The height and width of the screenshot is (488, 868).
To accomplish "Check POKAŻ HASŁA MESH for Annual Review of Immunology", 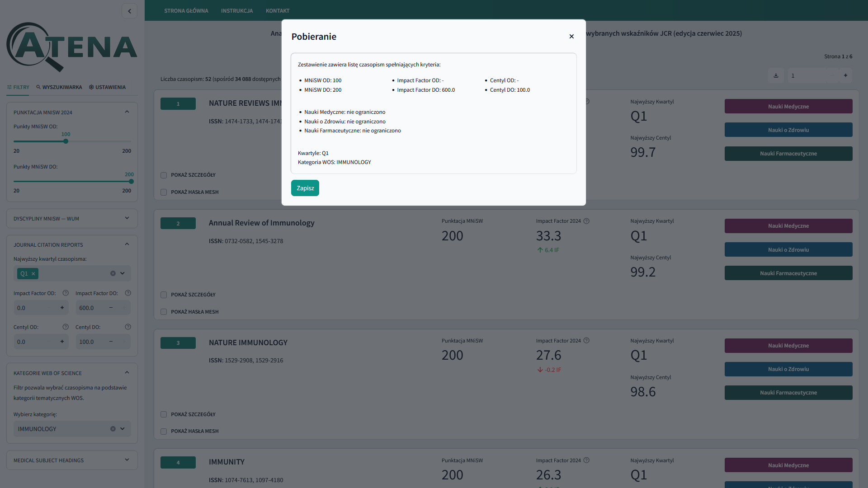I will 164,312.
